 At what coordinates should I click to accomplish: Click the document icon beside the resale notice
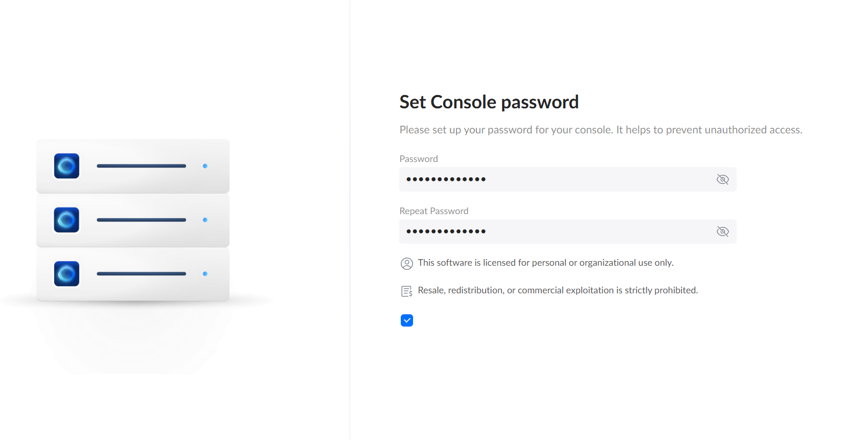click(407, 291)
